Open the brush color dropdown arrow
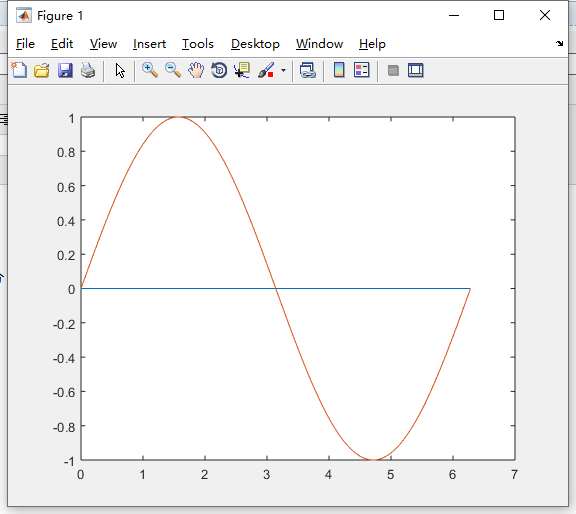 [x=283, y=70]
